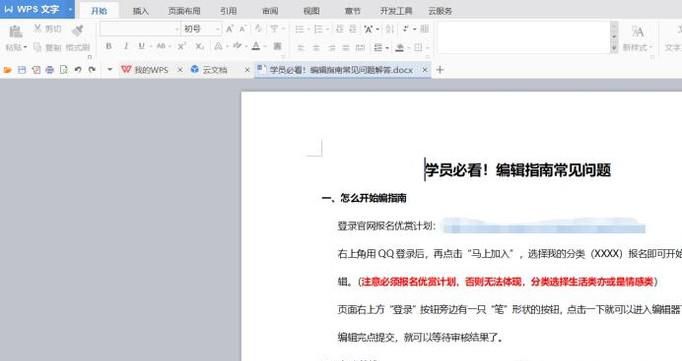Click the save icon in quick access
This screenshot has width=682, height=361.
tap(21, 70)
